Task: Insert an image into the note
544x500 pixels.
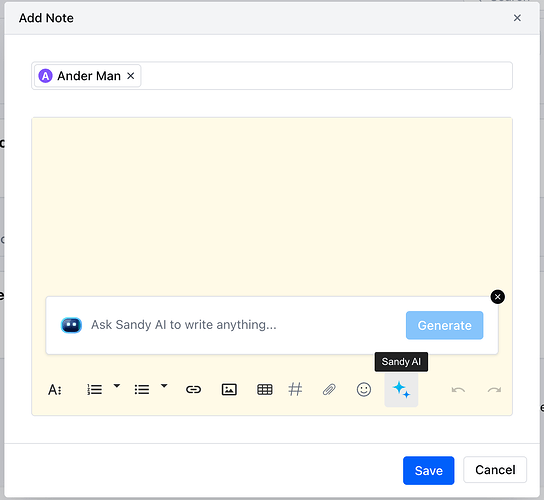Action: pyautogui.click(x=229, y=390)
